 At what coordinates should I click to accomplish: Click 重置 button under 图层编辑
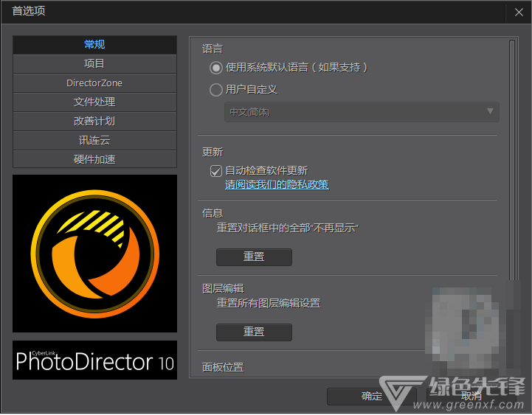pyautogui.click(x=254, y=332)
